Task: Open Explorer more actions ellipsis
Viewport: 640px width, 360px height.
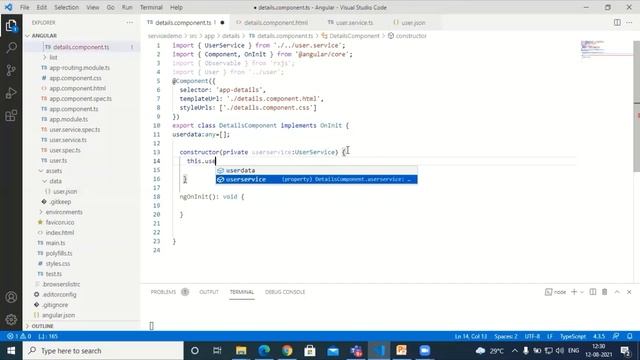Action: pyautogui.click(x=129, y=23)
